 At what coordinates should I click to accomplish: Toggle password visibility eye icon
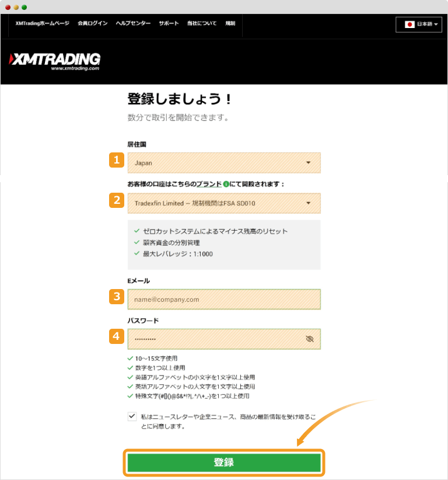pos(310,339)
